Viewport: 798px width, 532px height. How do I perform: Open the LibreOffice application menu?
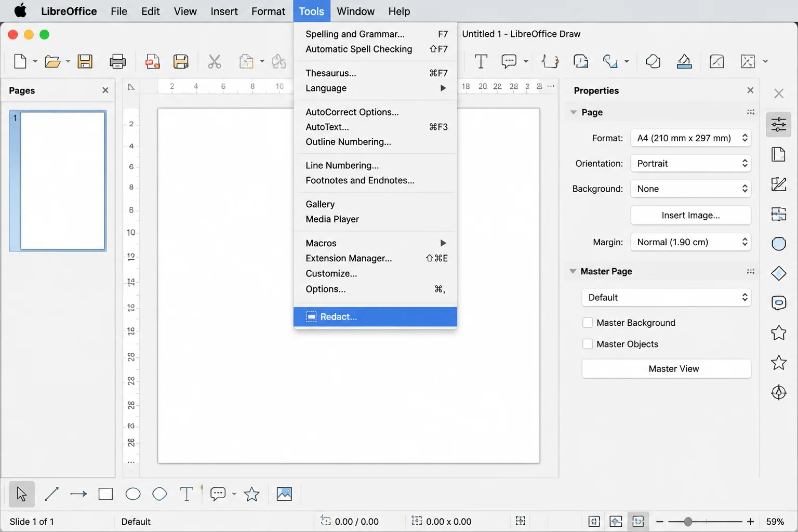tap(69, 11)
